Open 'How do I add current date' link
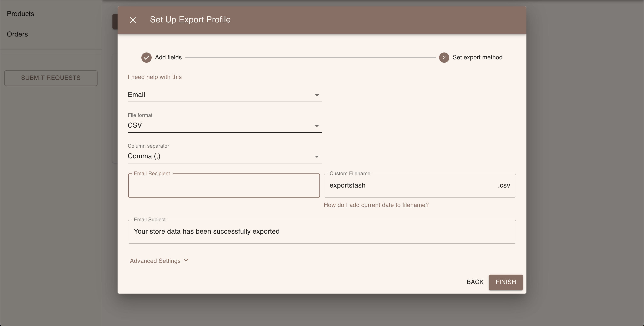Viewport: 644px width, 326px height. pos(376,205)
